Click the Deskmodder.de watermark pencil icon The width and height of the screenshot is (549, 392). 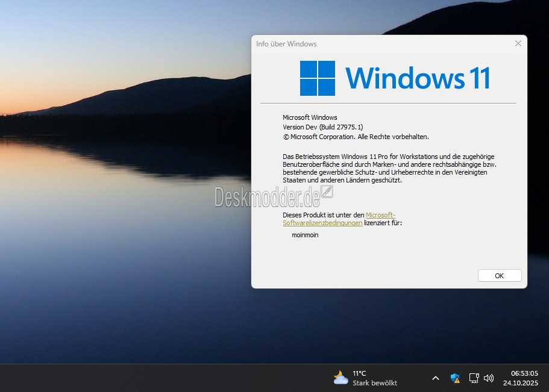click(x=327, y=192)
